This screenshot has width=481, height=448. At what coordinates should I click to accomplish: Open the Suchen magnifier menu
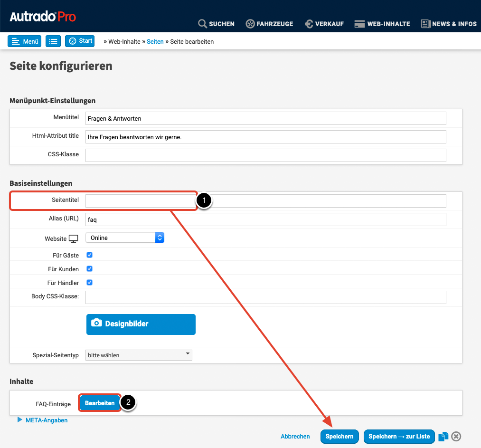click(216, 24)
